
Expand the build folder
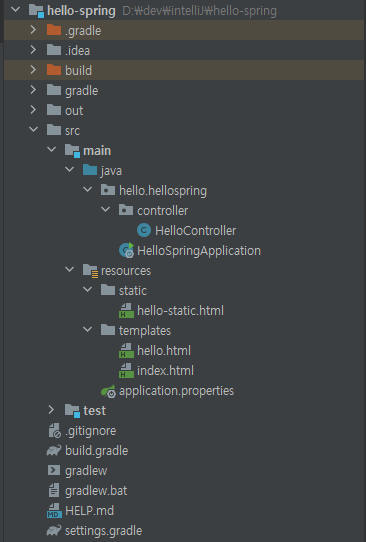tap(33, 70)
